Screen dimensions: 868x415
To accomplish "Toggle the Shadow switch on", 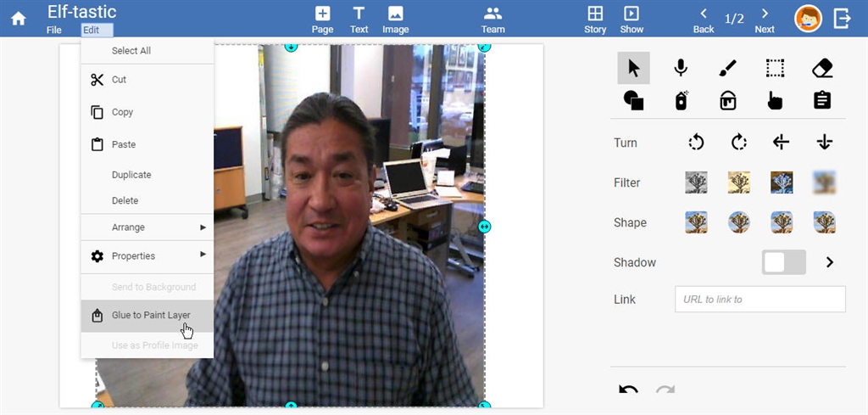I will click(x=784, y=262).
